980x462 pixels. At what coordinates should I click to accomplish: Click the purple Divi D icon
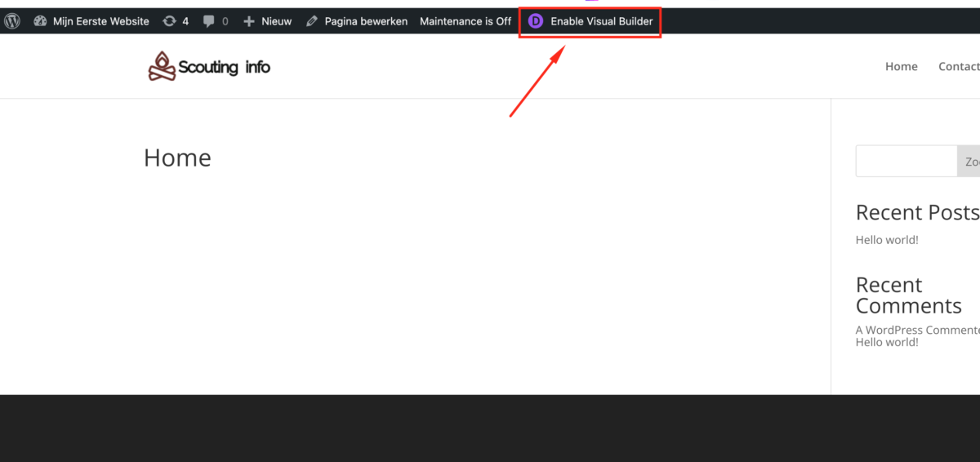(536, 21)
